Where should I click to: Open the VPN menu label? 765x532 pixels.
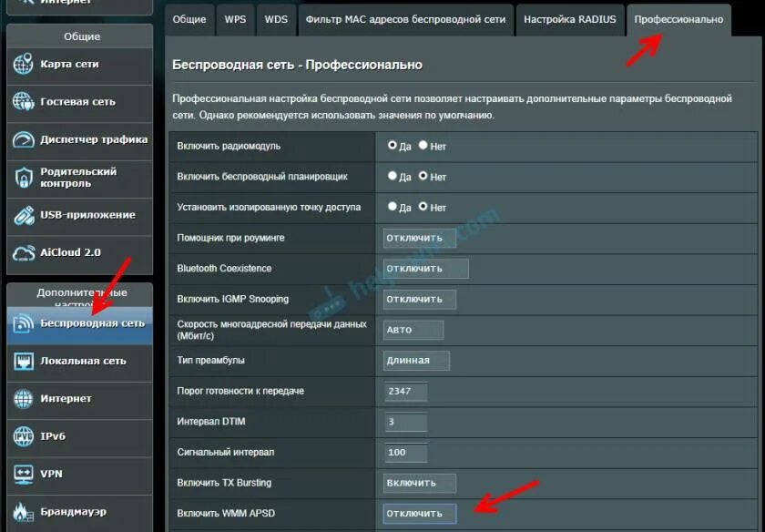point(51,474)
